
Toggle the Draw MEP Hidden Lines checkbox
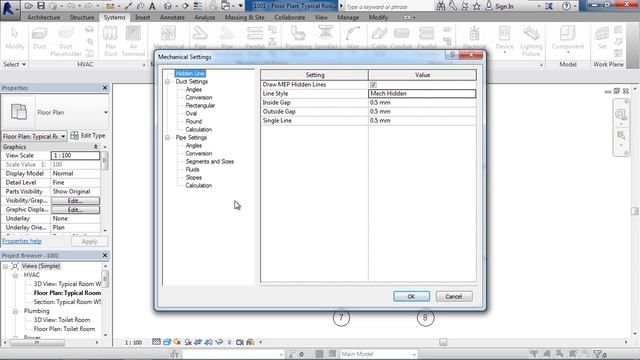tap(373, 84)
